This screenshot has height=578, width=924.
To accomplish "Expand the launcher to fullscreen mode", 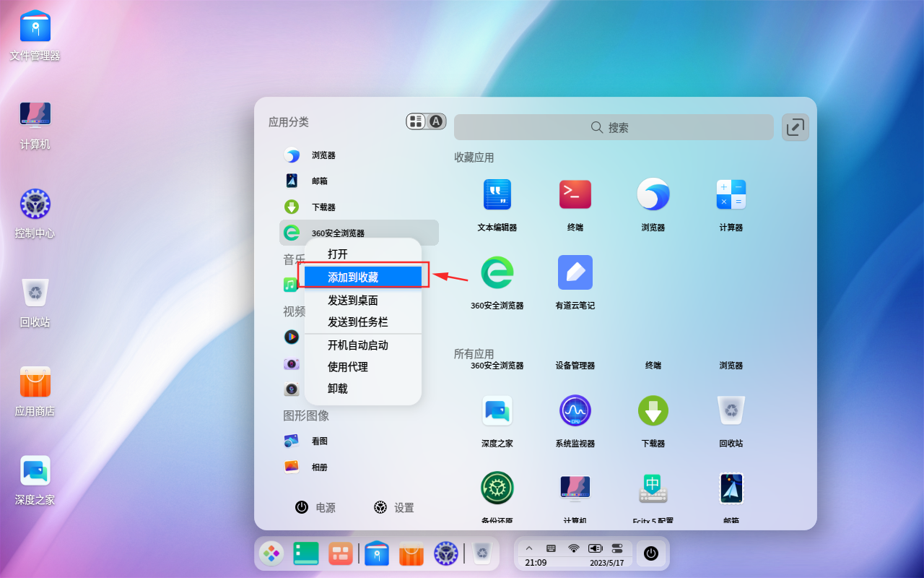I will (x=795, y=127).
